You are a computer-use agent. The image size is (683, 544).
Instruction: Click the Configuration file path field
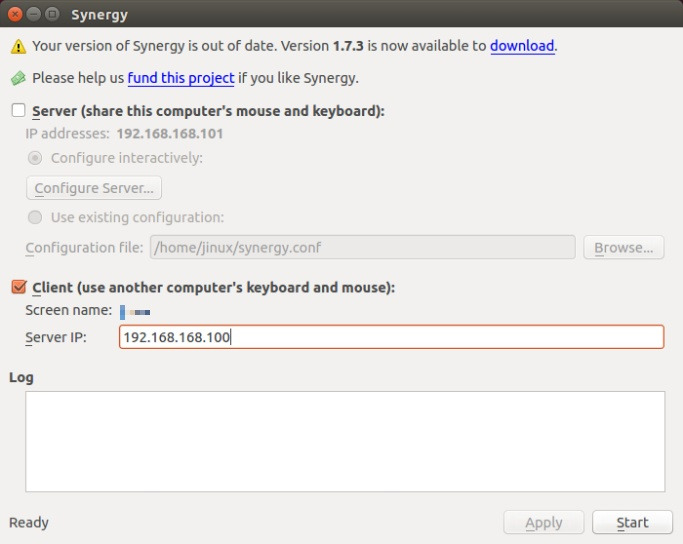pos(362,247)
